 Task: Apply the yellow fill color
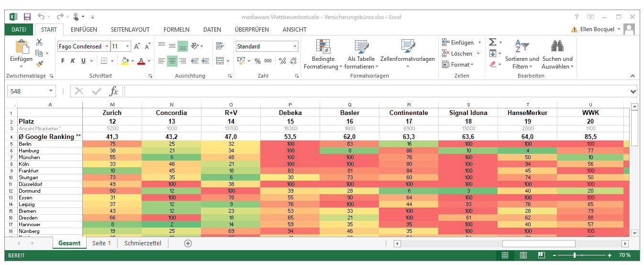point(125,61)
